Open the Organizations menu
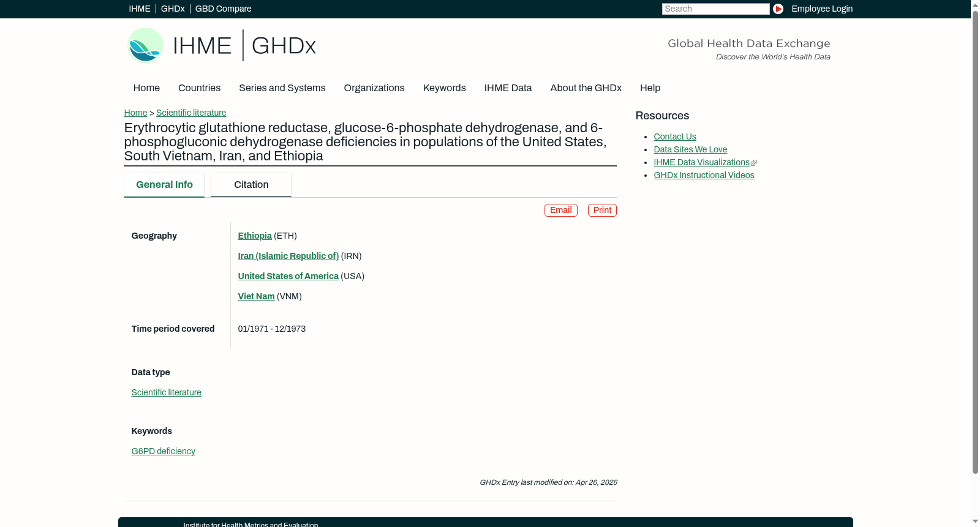Viewport: 980px width, 527px height. coord(374,88)
